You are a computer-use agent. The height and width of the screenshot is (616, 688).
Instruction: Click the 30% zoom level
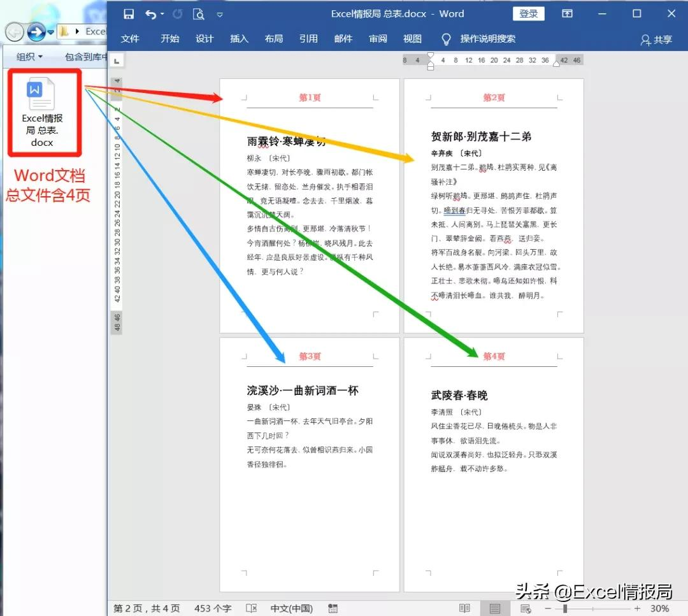click(659, 608)
